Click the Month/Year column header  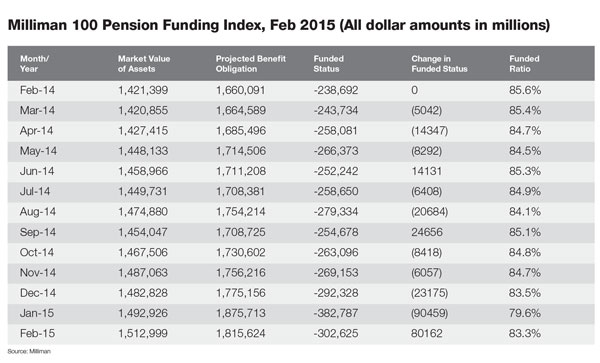(34, 64)
